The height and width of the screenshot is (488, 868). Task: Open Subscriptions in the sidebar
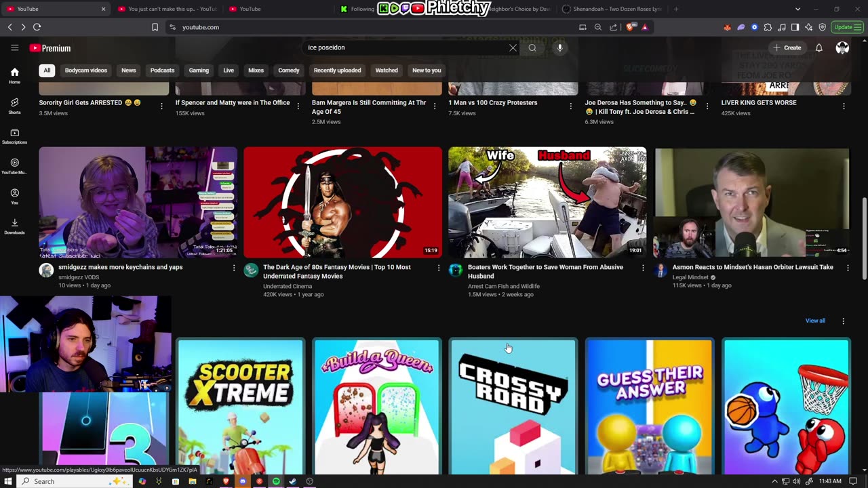tap(14, 136)
